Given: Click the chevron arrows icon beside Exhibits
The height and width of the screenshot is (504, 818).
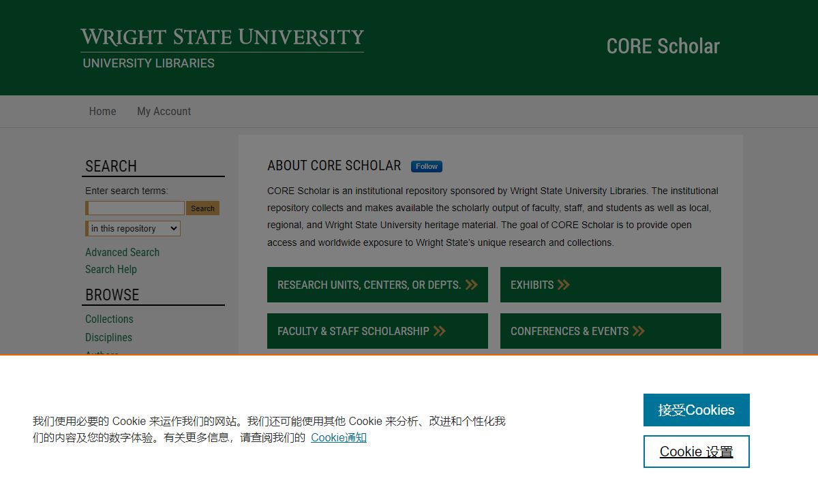Looking at the screenshot, I should [564, 285].
